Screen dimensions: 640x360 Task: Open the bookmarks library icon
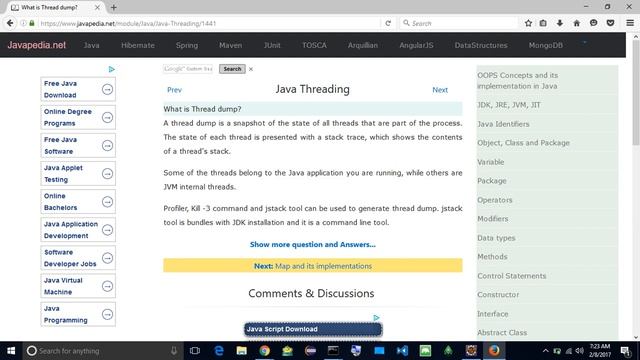pyautogui.click(x=543, y=23)
